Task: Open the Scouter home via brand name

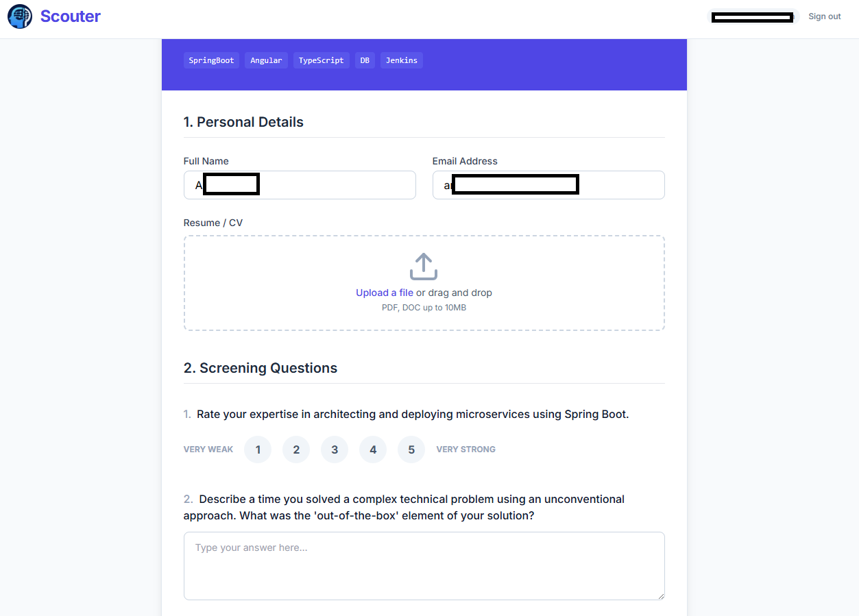Action: (70, 16)
